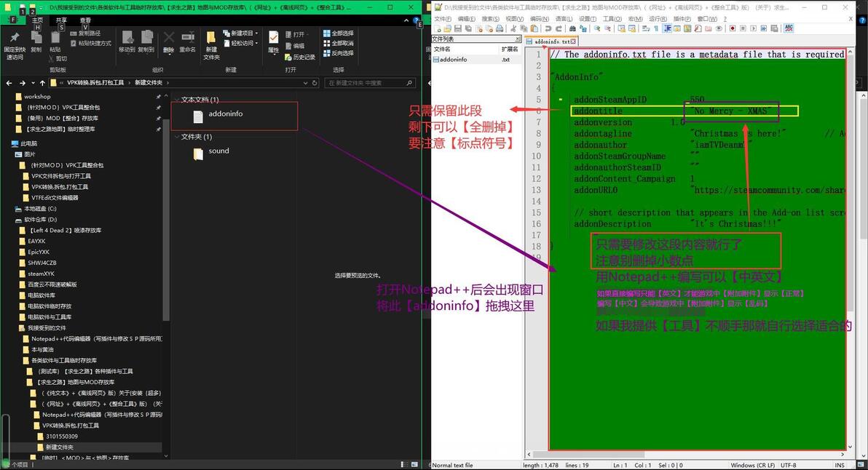868x470 pixels.
Task: Click the 删除 (Delete) X icon
Action: click(x=169, y=41)
